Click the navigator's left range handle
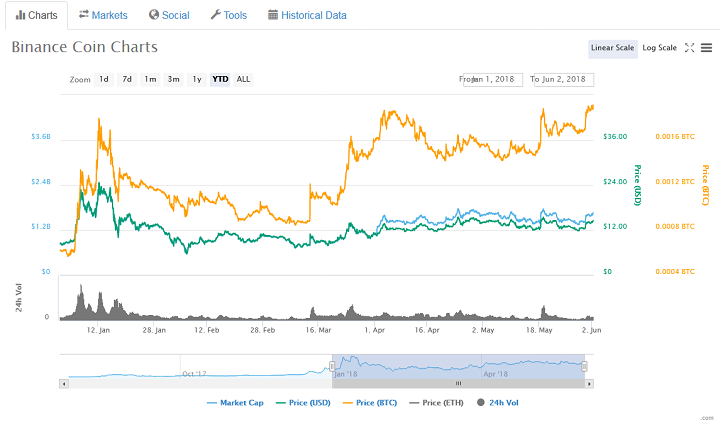This screenshot has height=423, width=720. 332,366
